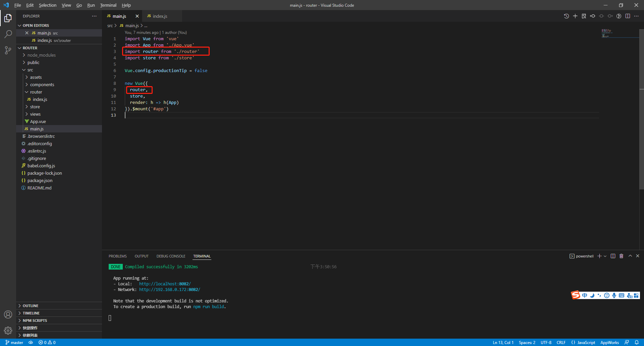Open editor More Actions ellipsis
644x346 pixels.
[636, 16]
